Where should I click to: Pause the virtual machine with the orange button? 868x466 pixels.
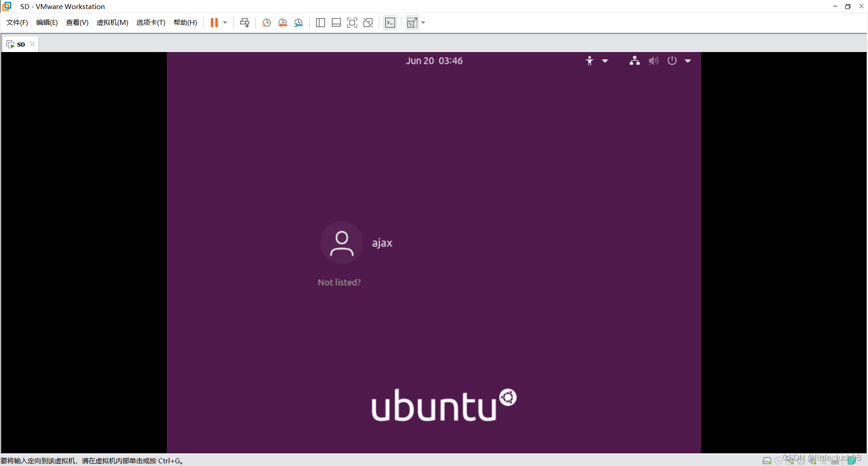pyautogui.click(x=214, y=23)
